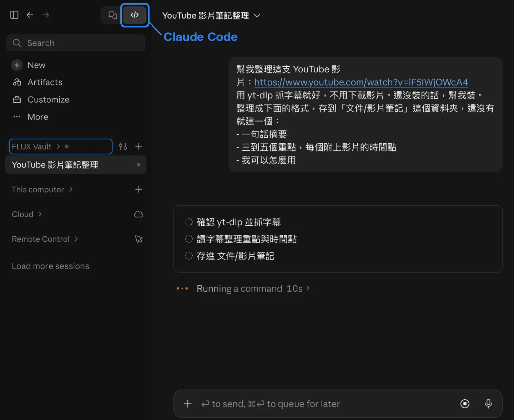Open the YouTube video link
The width and height of the screenshot is (514, 420).
[361, 82]
